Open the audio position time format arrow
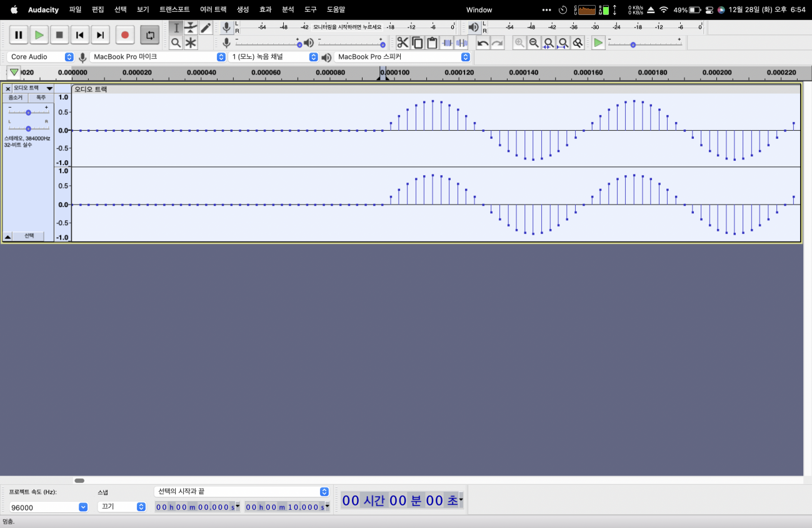 [x=461, y=500]
